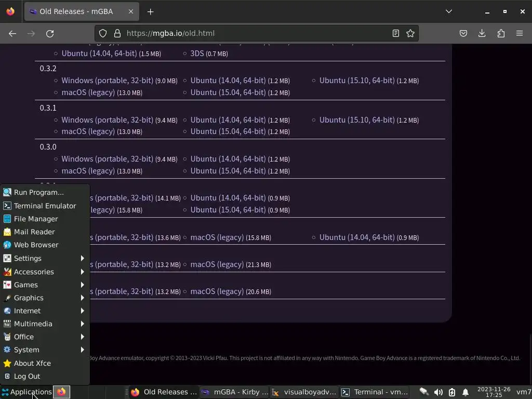
Task: Open network connection tray icon
Action: pyautogui.click(x=424, y=392)
